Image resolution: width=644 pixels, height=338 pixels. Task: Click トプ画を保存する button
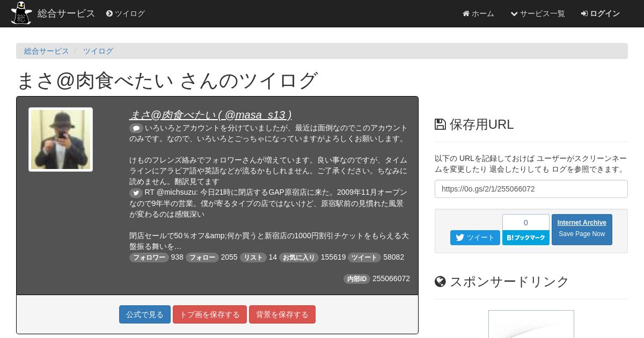pyautogui.click(x=210, y=314)
